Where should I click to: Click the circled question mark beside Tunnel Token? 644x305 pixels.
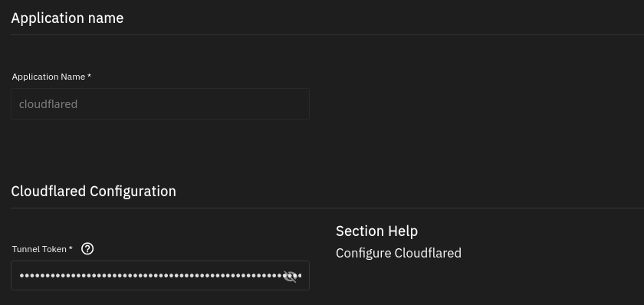coord(87,249)
